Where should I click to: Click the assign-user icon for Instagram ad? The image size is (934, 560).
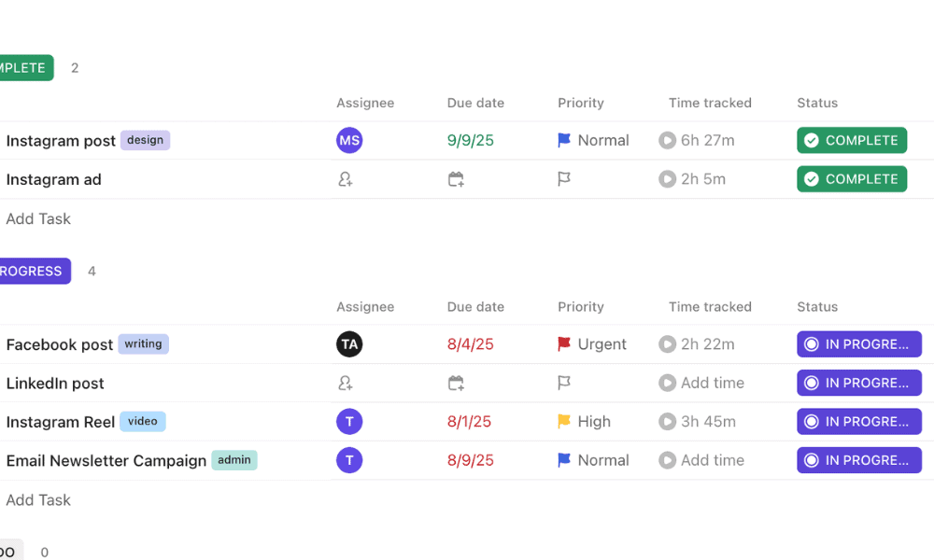[x=346, y=179]
